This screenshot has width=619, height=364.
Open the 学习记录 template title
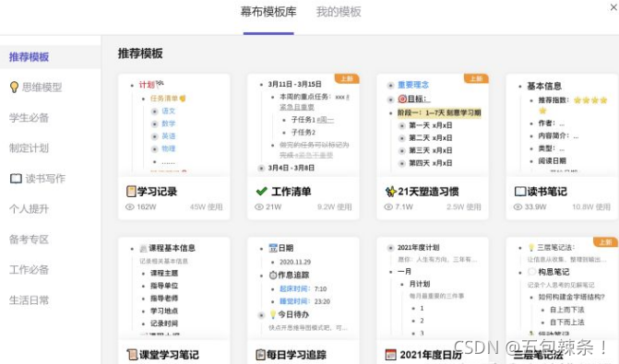point(157,192)
